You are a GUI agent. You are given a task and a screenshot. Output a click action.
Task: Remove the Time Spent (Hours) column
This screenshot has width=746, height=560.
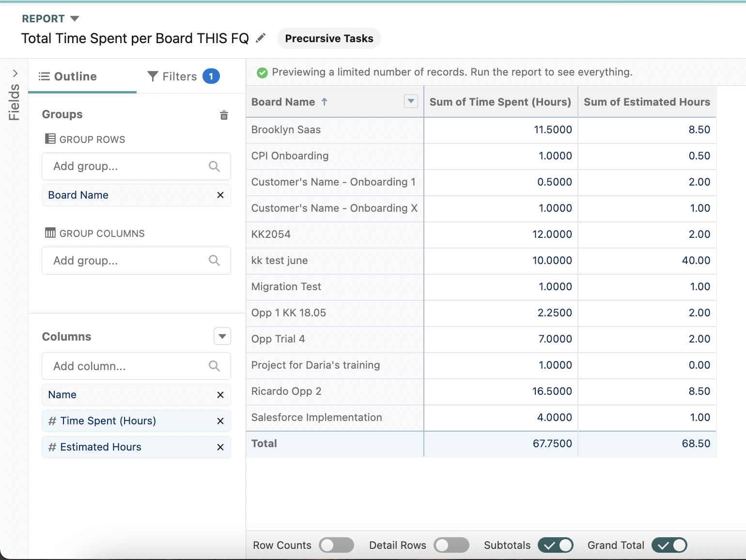[x=220, y=421]
